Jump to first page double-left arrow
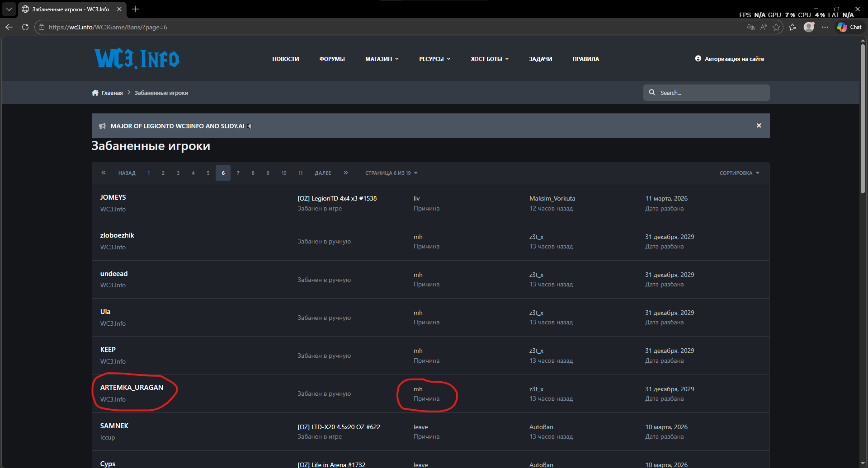This screenshot has width=868, height=468. pyautogui.click(x=104, y=173)
